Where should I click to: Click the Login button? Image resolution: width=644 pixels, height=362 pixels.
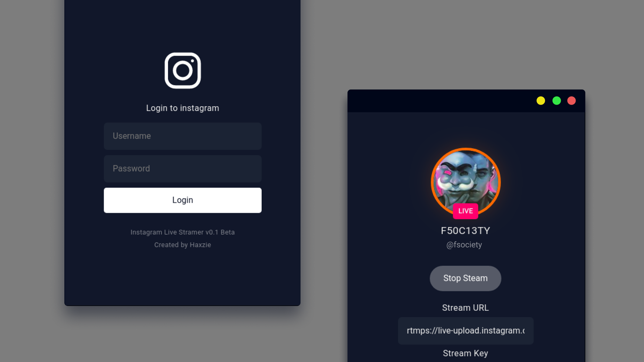click(x=183, y=200)
